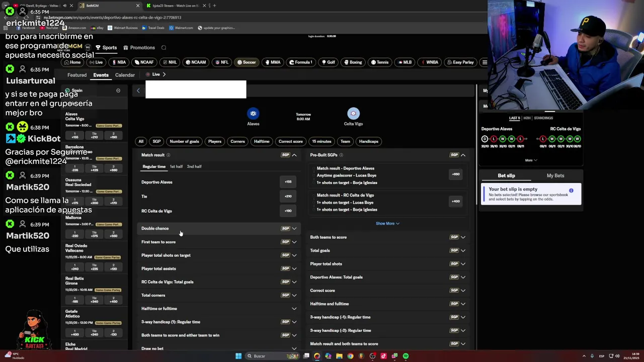The width and height of the screenshot is (644, 362).
Task: Toggle SGP badge on First team to score
Action: coord(285,242)
